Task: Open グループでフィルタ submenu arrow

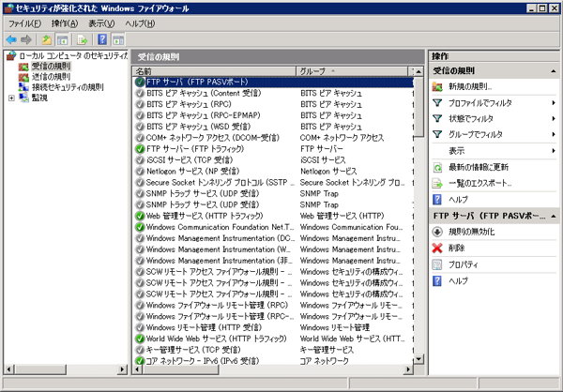Action: tap(554, 134)
